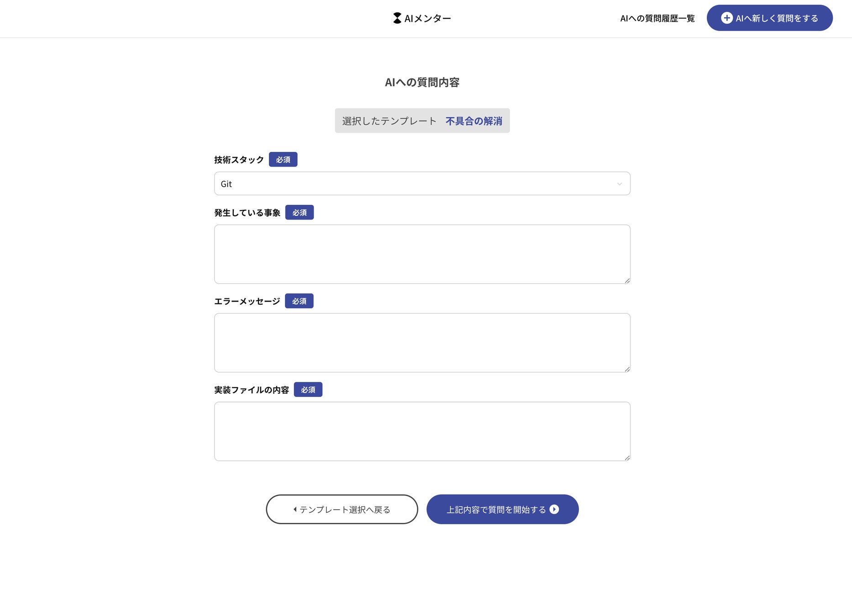Click the circled arrow icon on the submit button

[x=554, y=509]
